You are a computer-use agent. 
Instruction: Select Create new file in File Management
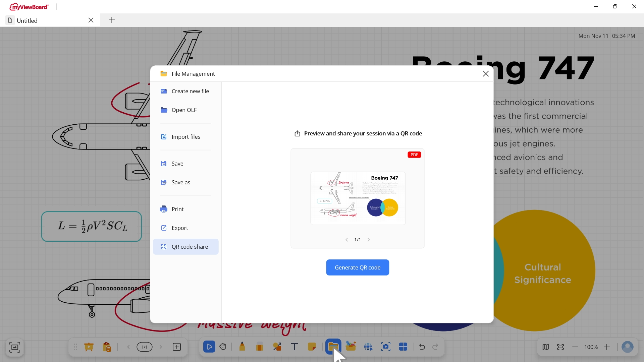click(185, 91)
